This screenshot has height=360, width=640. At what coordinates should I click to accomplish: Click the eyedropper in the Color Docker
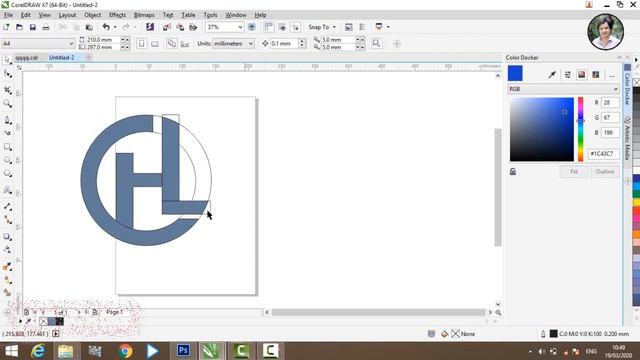click(x=552, y=74)
